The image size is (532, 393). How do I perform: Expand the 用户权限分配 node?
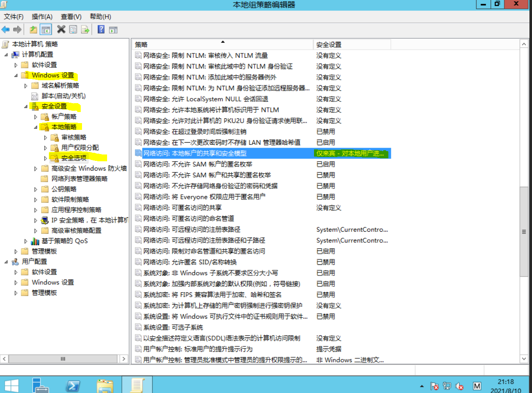click(x=46, y=148)
